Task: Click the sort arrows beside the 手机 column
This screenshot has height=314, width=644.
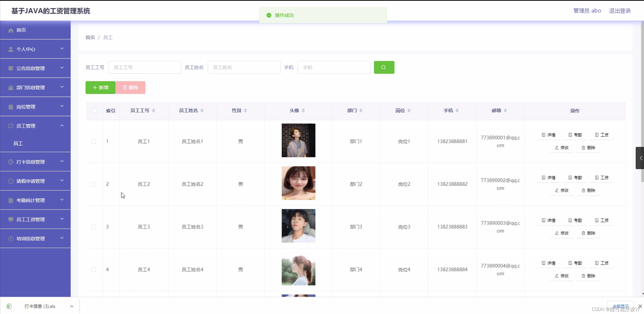Action: 457,111
